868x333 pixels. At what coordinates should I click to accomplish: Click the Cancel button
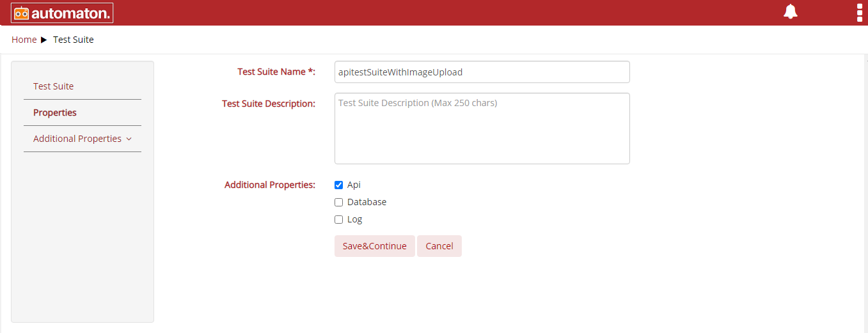coord(439,246)
